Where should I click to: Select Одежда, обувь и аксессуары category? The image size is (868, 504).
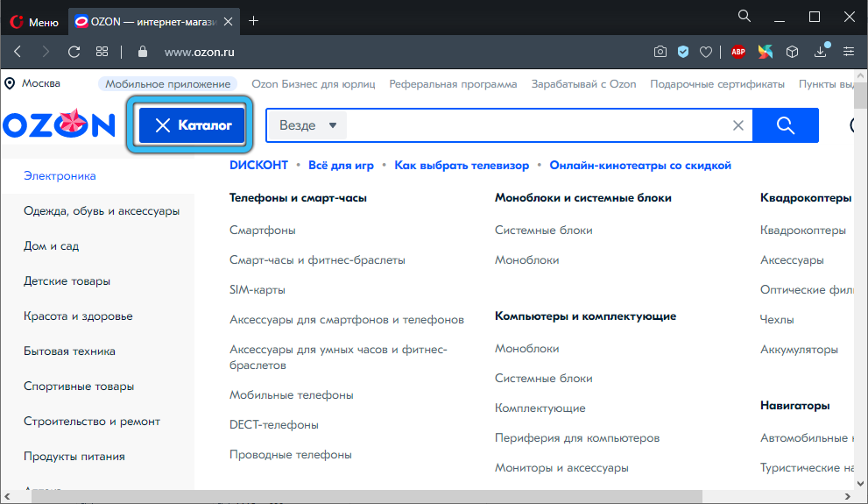coord(102,211)
